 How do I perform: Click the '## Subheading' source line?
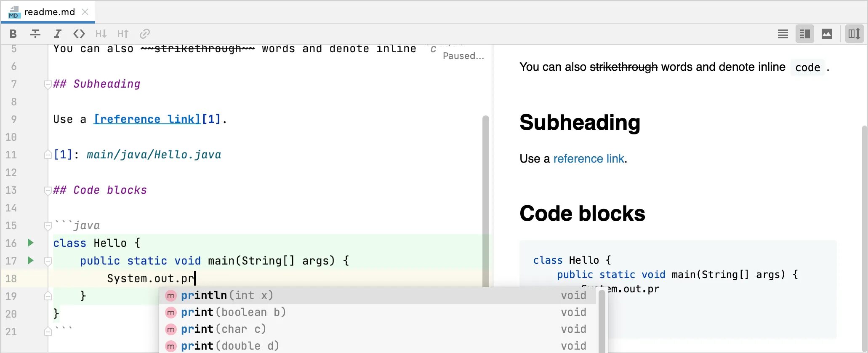[x=97, y=84]
